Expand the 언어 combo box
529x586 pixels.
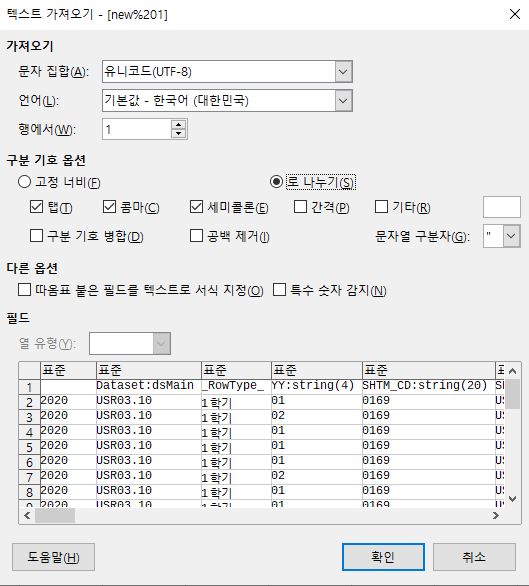tap(343, 101)
